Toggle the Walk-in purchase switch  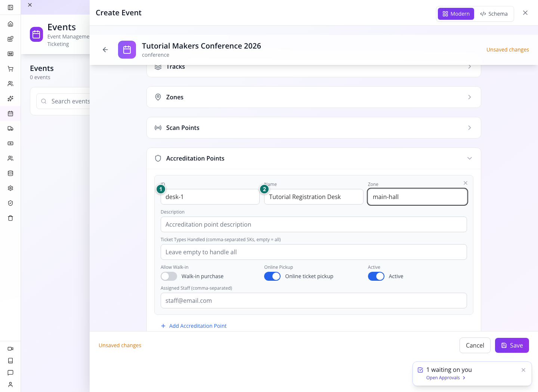[169, 276]
